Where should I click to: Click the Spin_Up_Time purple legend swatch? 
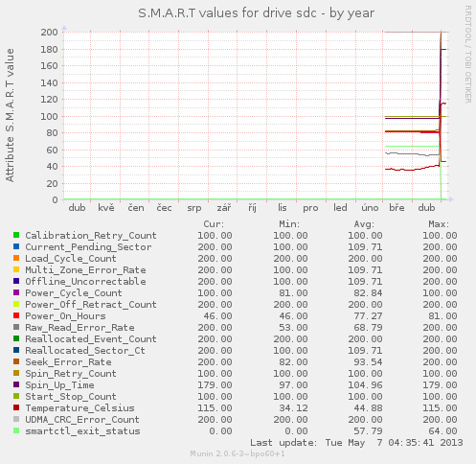[16, 384]
